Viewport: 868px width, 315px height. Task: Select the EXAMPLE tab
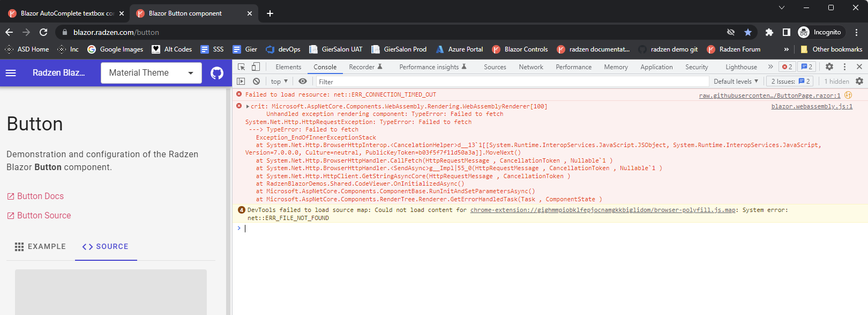(x=40, y=246)
